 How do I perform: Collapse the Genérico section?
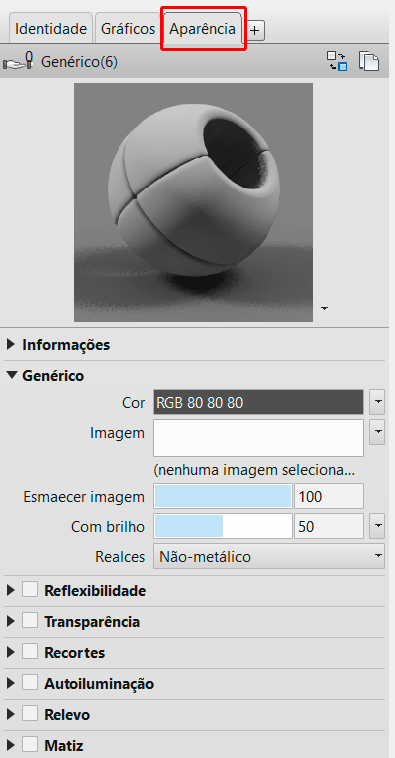[12, 375]
